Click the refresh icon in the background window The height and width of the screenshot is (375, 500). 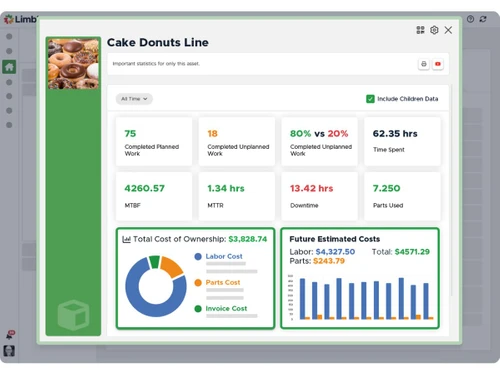click(x=483, y=19)
